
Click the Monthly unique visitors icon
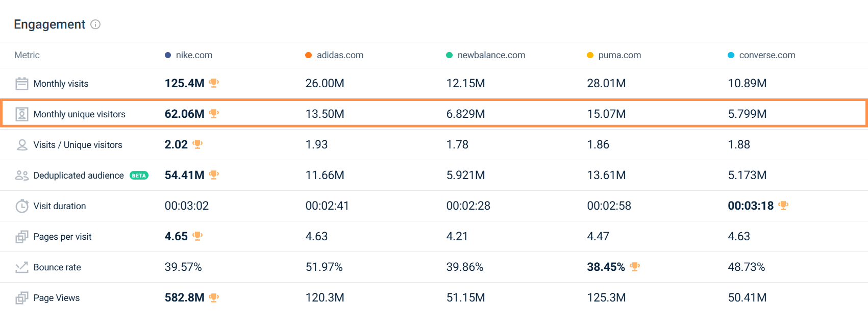pos(22,114)
